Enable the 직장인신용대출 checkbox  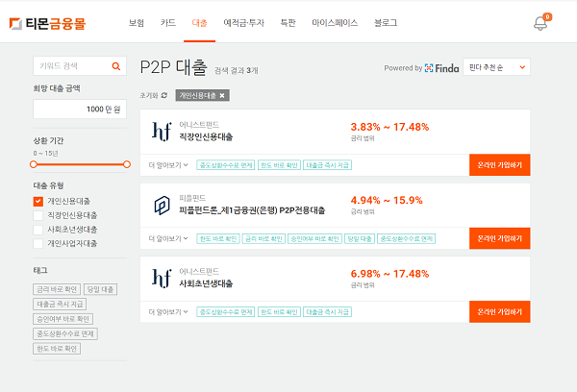click(x=38, y=215)
